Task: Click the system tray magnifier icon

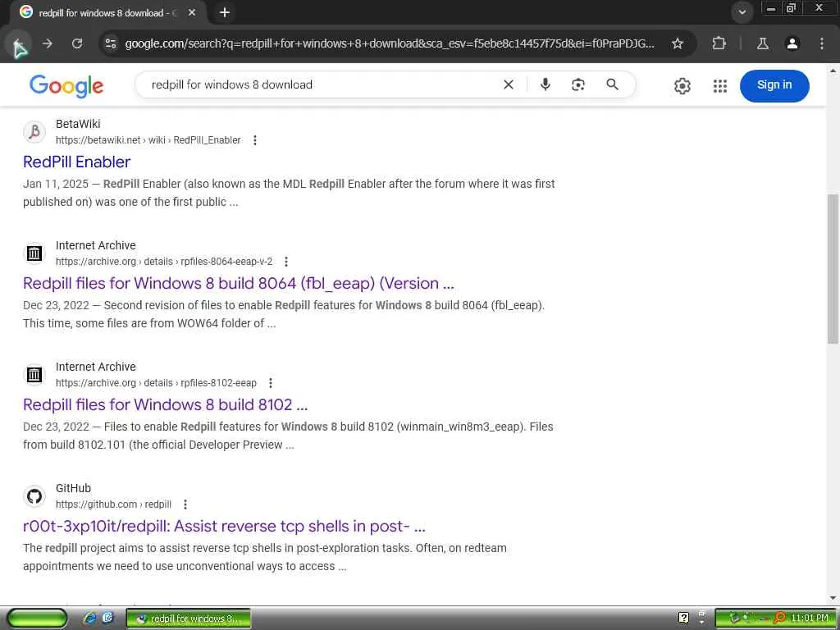Action: [779, 618]
